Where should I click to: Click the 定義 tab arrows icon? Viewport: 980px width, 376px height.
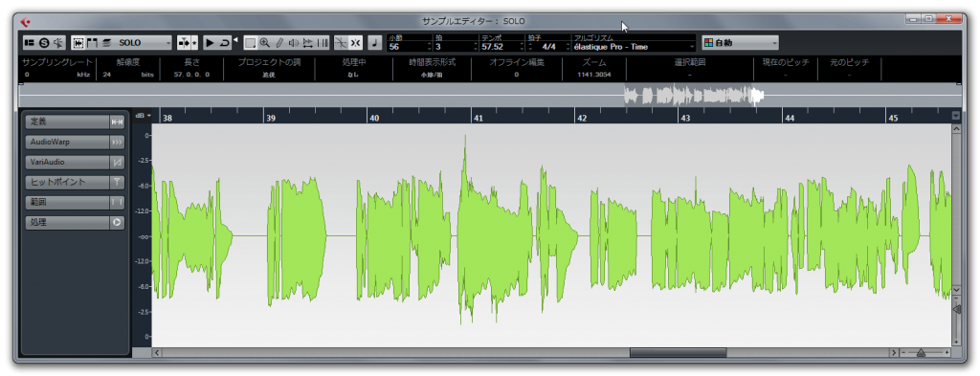tap(117, 122)
